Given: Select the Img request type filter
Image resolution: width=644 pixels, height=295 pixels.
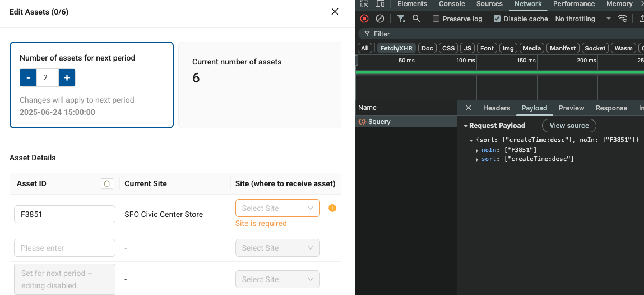Looking at the screenshot, I should coord(508,48).
